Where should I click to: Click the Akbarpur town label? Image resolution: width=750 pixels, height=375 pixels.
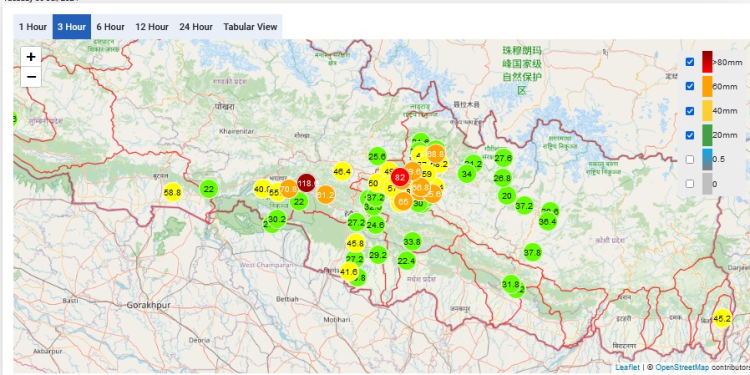click(x=48, y=351)
